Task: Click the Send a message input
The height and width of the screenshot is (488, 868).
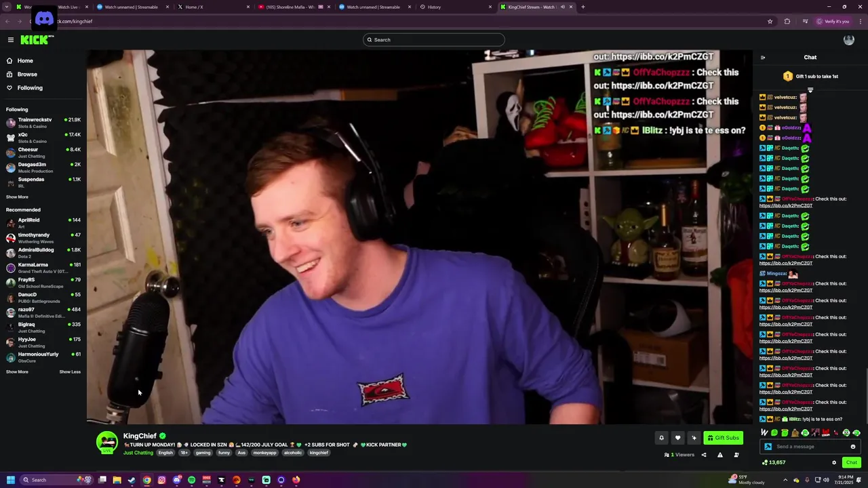Action: click(x=810, y=447)
